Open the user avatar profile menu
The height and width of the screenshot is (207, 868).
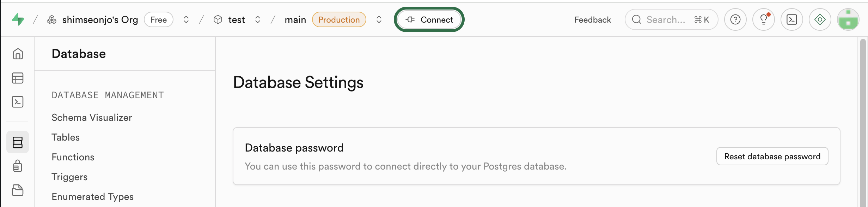848,19
